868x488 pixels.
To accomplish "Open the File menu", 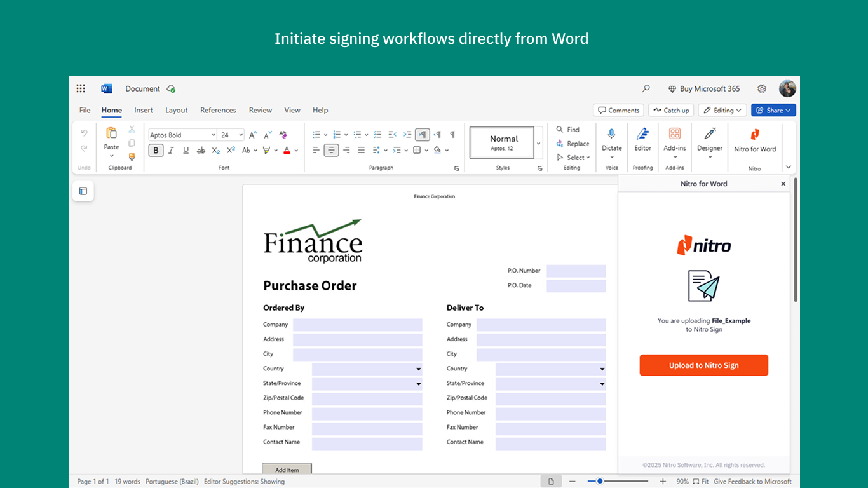I will [x=85, y=110].
